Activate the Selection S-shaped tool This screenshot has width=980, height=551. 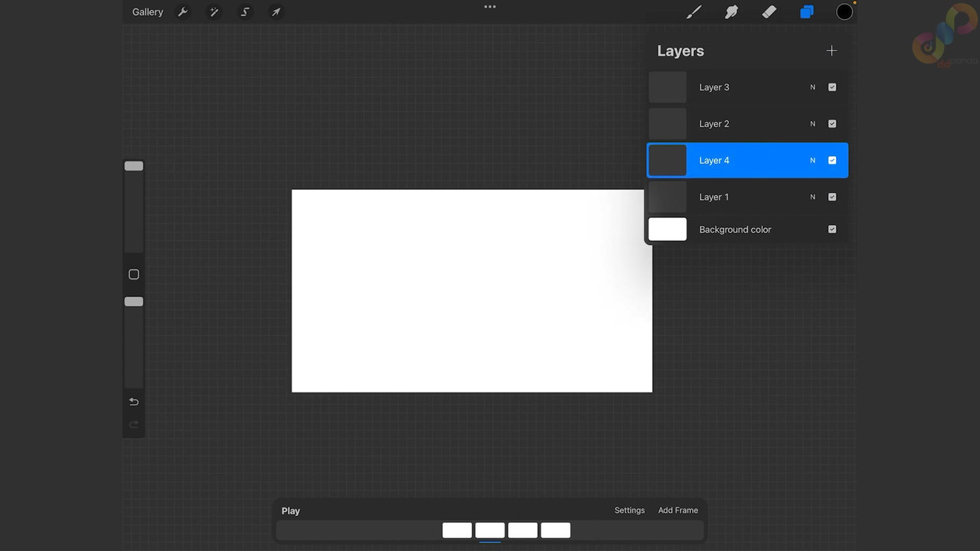[245, 12]
